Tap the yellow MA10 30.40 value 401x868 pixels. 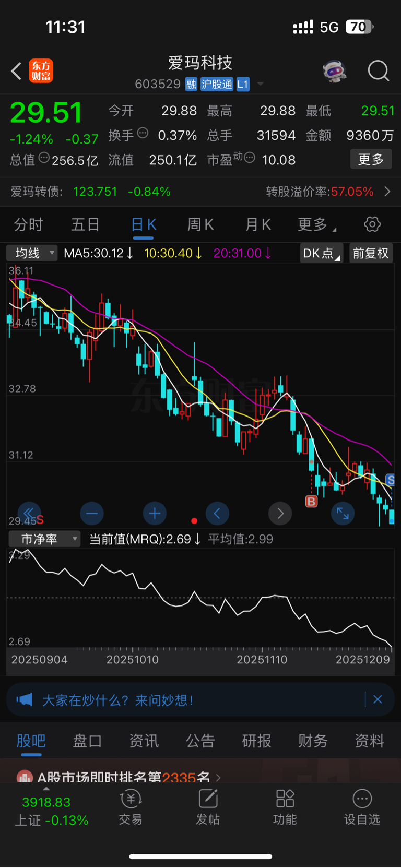coord(173,253)
